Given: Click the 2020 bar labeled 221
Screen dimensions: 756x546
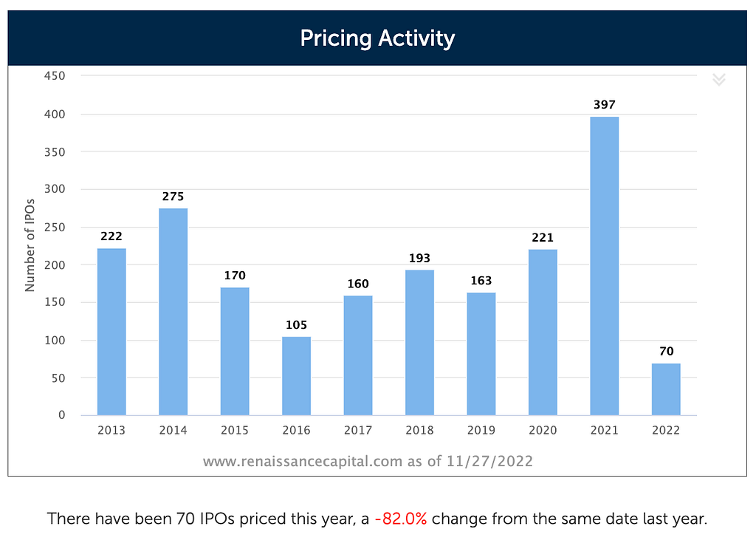Looking at the screenshot, I should (x=543, y=332).
